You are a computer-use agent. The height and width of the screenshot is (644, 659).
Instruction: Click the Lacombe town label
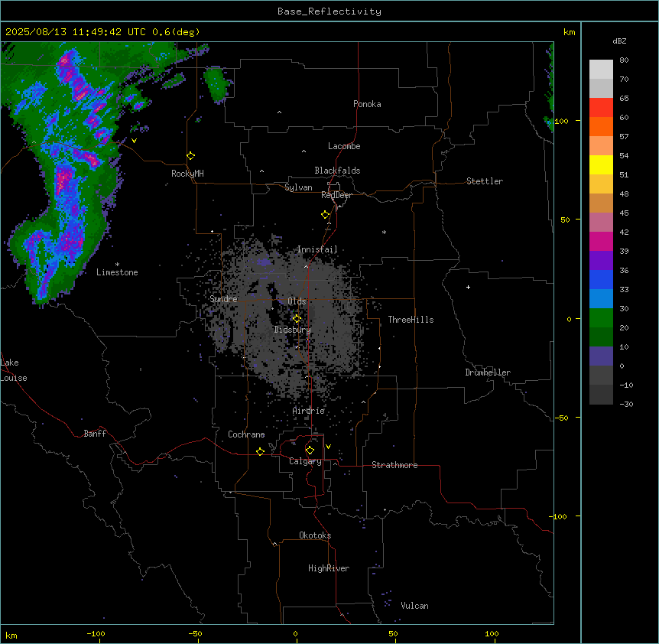tap(344, 146)
